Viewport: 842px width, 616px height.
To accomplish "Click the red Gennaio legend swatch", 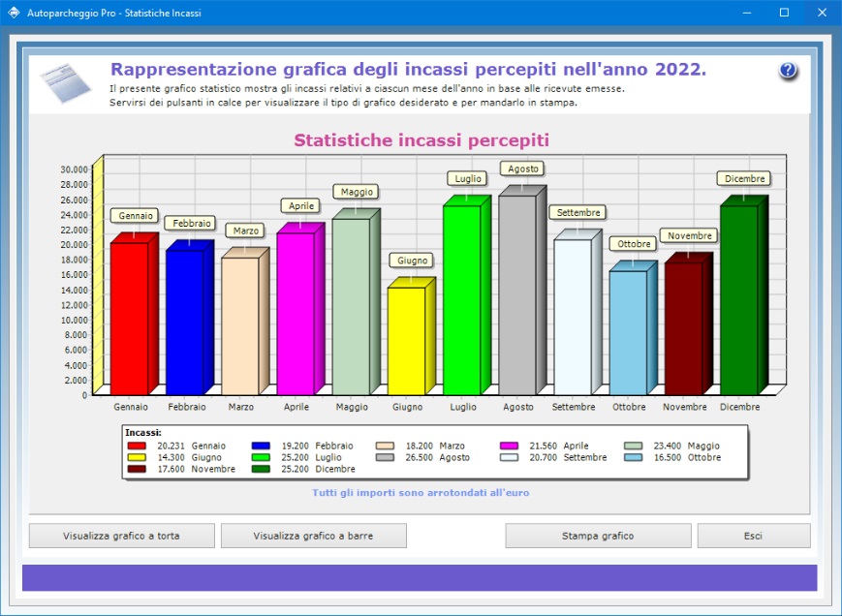I will [137, 446].
